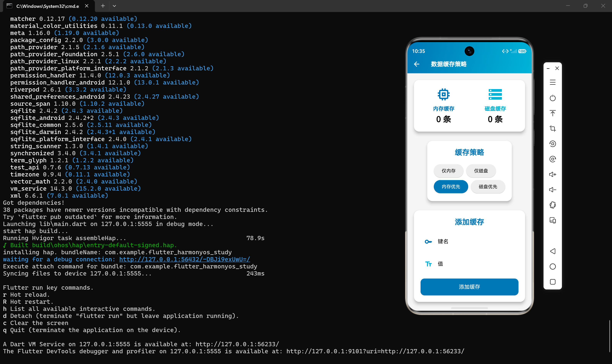Click the 'A Dart VM Service' line
The height and width of the screenshot is (364, 612).
pyautogui.click(x=141, y=344)
